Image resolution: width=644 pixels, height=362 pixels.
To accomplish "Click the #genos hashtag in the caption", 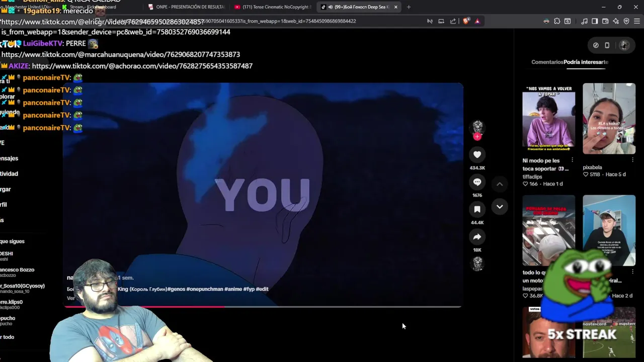I will tap(176, 289).
